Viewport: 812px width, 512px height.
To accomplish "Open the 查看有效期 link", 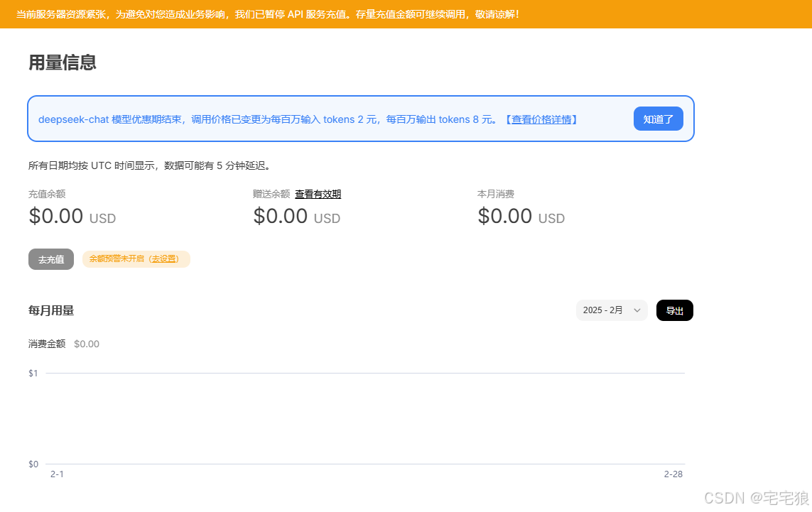I will [x=318, y=194].
